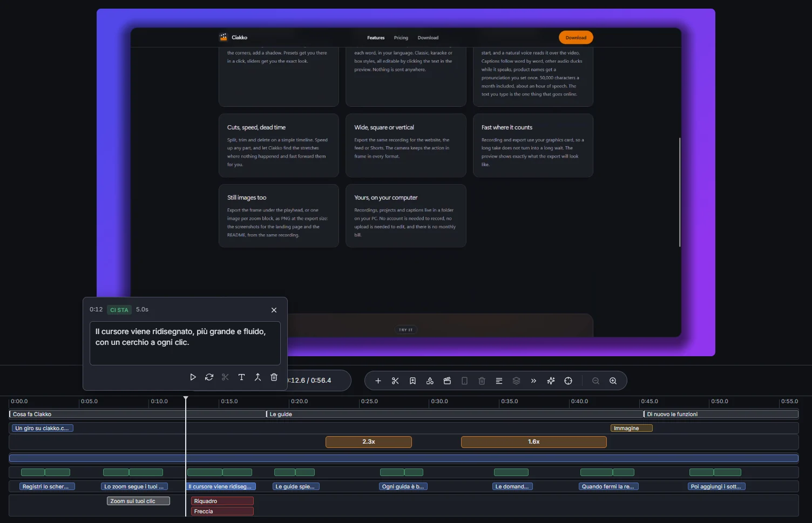Zoom out the timeline with magnifier minus
The height and width of the screenshot is (523, 812).
(596, 381)
